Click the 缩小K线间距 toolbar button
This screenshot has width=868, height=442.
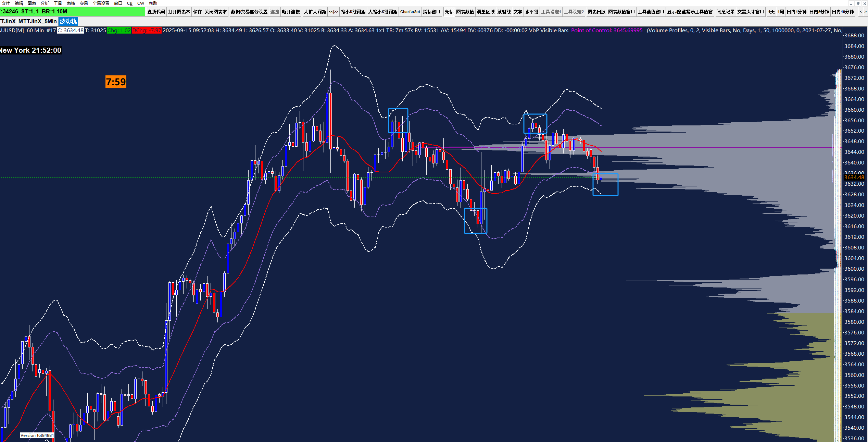[x=353, y=12]
